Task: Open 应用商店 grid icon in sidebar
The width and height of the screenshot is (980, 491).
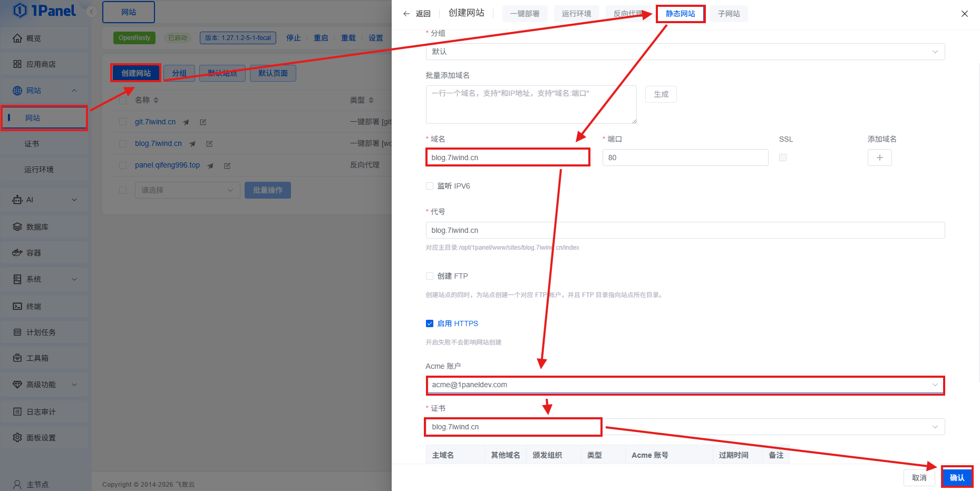Action: (x=17, y=64)
